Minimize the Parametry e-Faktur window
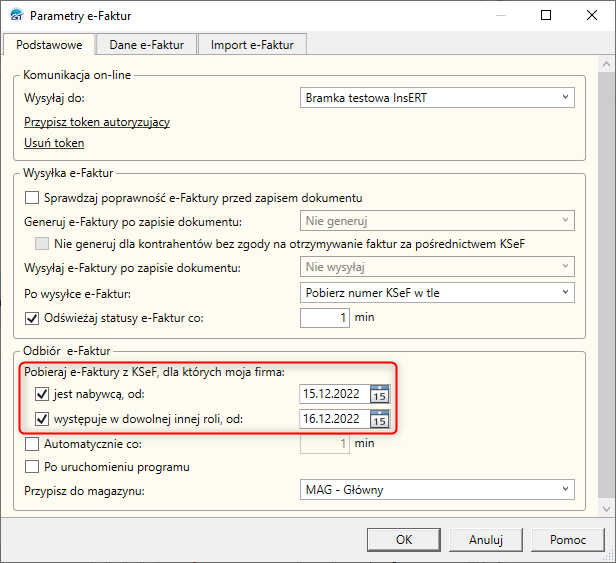Image resolution: width=616 pixels, height=563 pixels. [499, 16]
